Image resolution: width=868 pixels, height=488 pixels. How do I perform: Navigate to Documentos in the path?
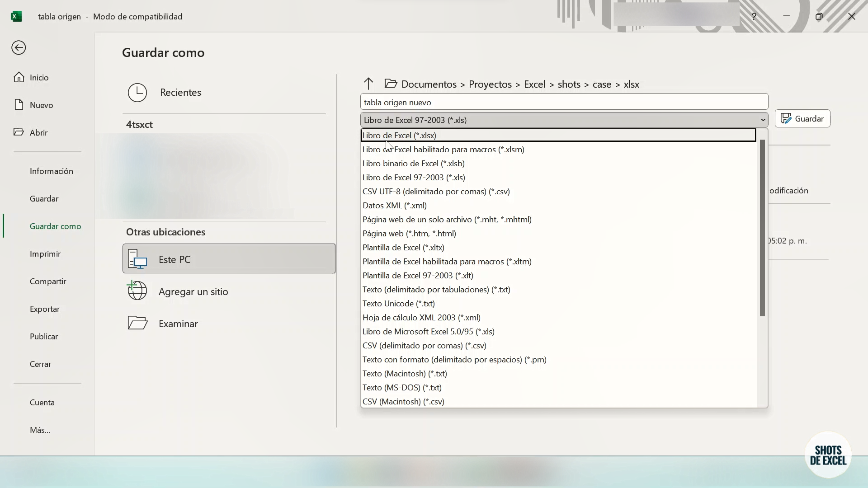(x=429, y=84)
